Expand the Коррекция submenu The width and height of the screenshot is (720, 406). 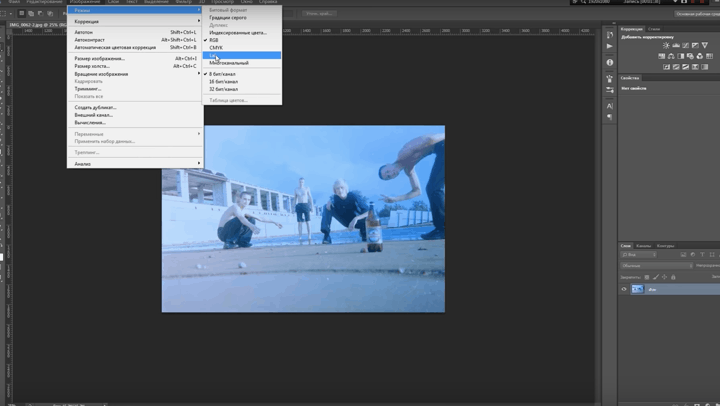pyautogui.click(x=135, y=21)
